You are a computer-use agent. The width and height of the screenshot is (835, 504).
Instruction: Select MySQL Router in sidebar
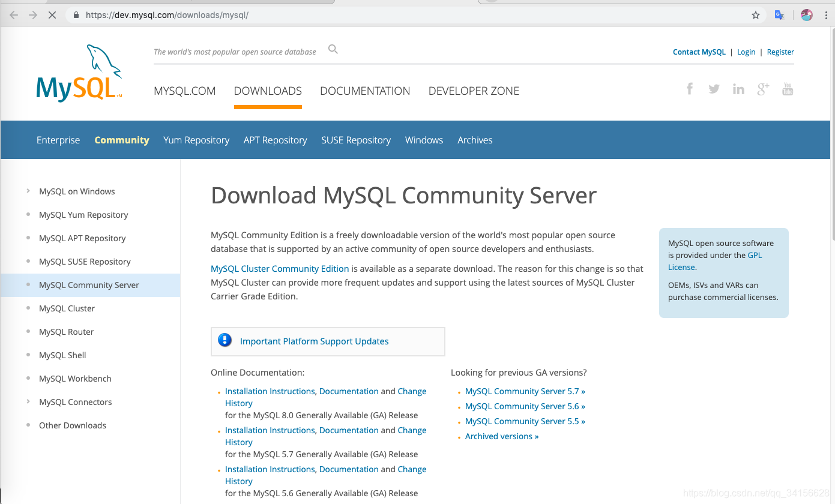click(x=66, y=332)
